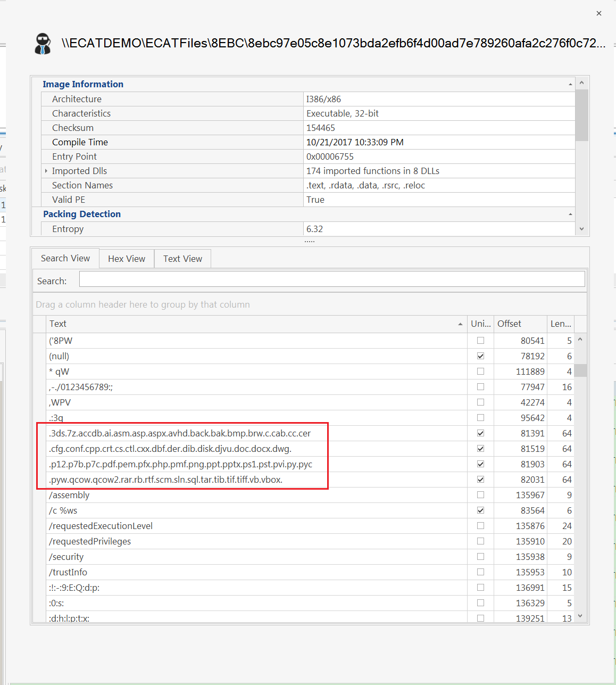Sort by the Len... column header
This screenshot has height=685, width=616.
561,324
